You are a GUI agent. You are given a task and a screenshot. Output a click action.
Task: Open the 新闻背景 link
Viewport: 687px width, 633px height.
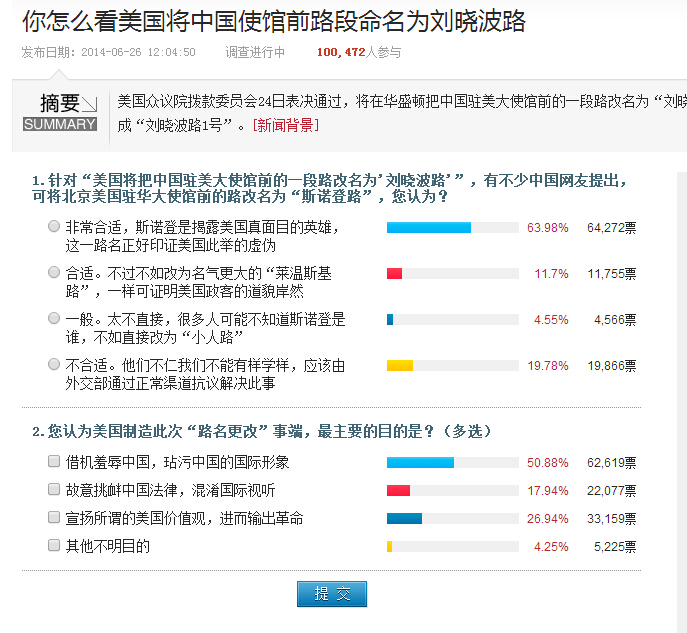click(286, 125)
